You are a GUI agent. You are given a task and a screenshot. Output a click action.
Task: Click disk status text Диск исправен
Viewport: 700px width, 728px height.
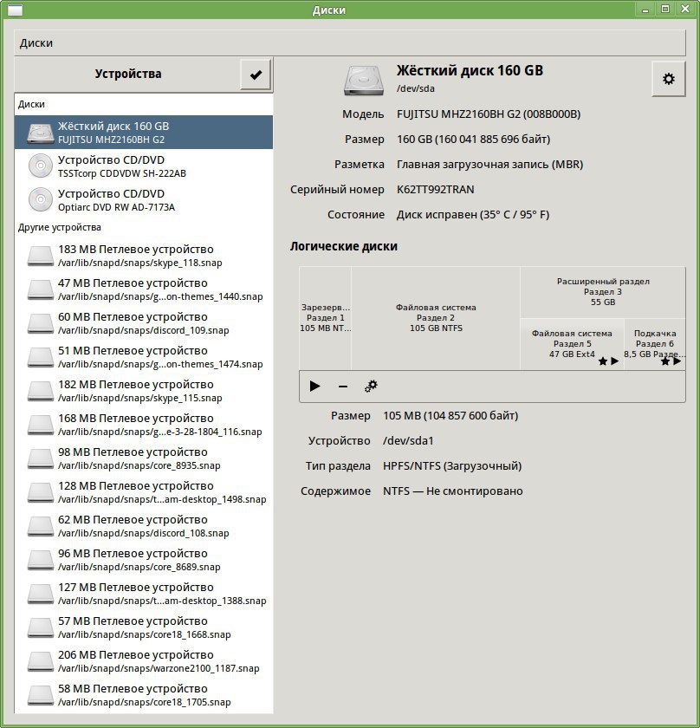(x=473, y=215)
